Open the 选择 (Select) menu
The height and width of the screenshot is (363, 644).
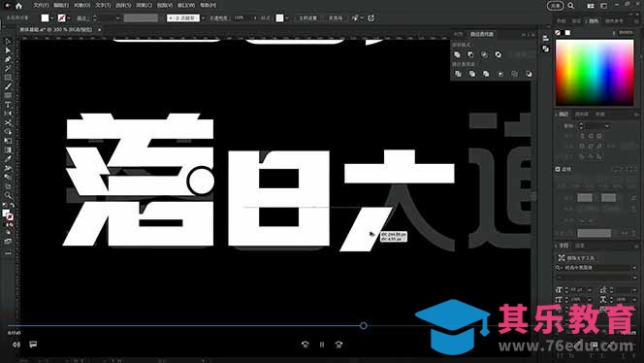tap(123, 6)
